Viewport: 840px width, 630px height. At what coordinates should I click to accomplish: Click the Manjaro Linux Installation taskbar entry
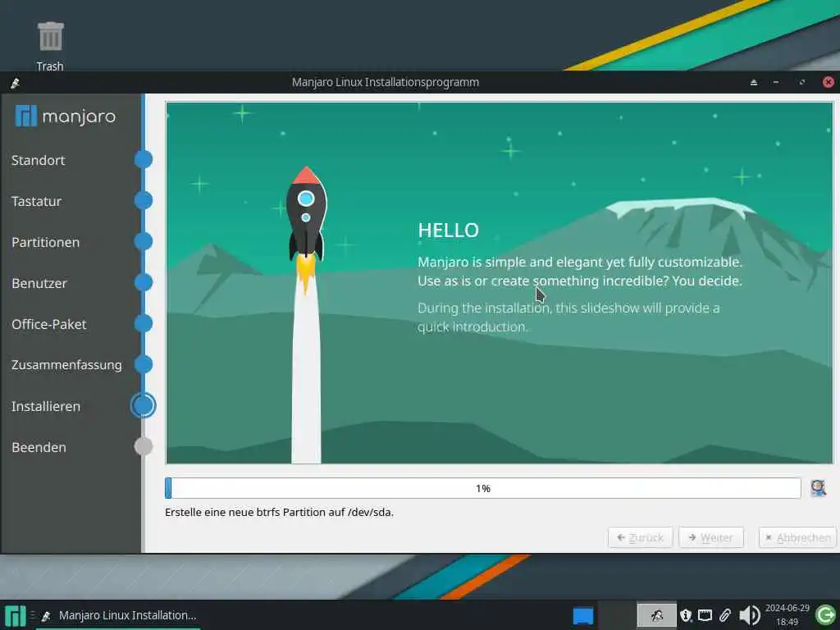point(118,615)
